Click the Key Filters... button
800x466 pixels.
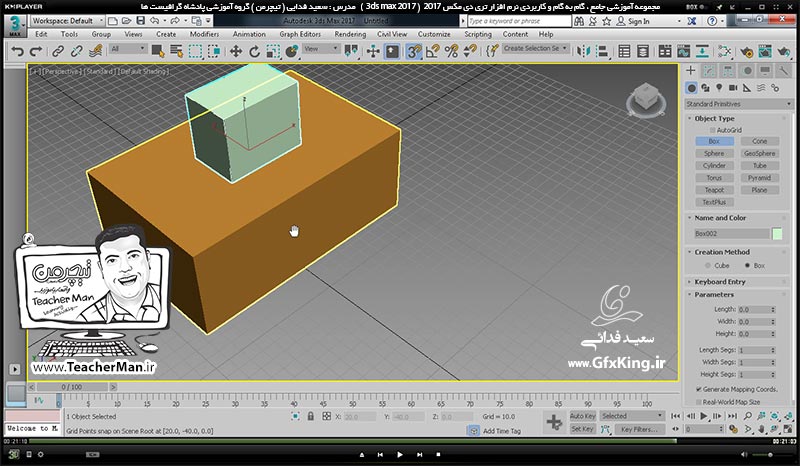[x=639, y=429]
